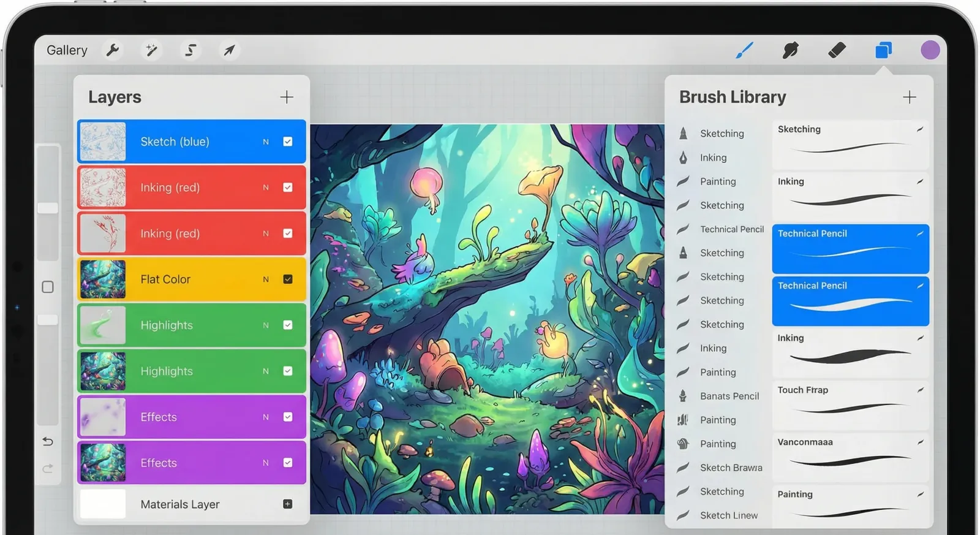The width and height of the screenshot is (980, 535).
Task: Click the small stroke icon on Touch brush card
Action: click(920, 390)
